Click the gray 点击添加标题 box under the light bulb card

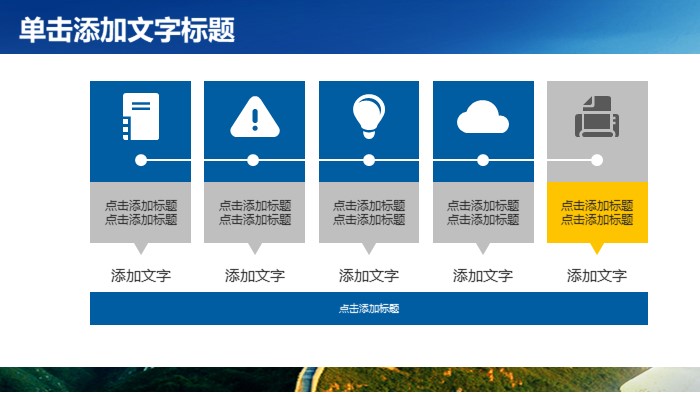[x=369, y=212]
